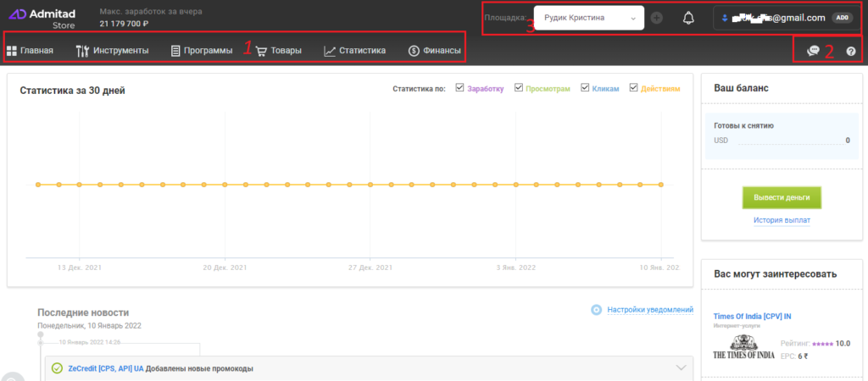Add a new ad space with plus icon
The width and height of the screenshot is (868, 381).
point(657,19)
